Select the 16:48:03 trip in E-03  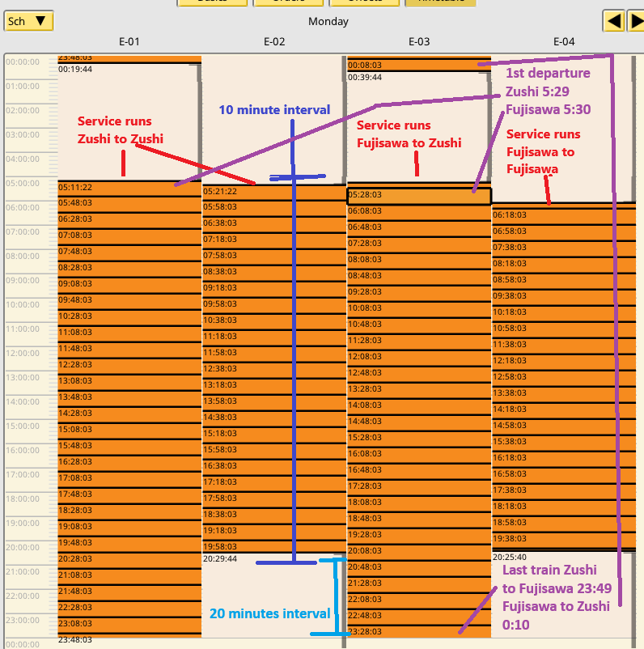419,472
